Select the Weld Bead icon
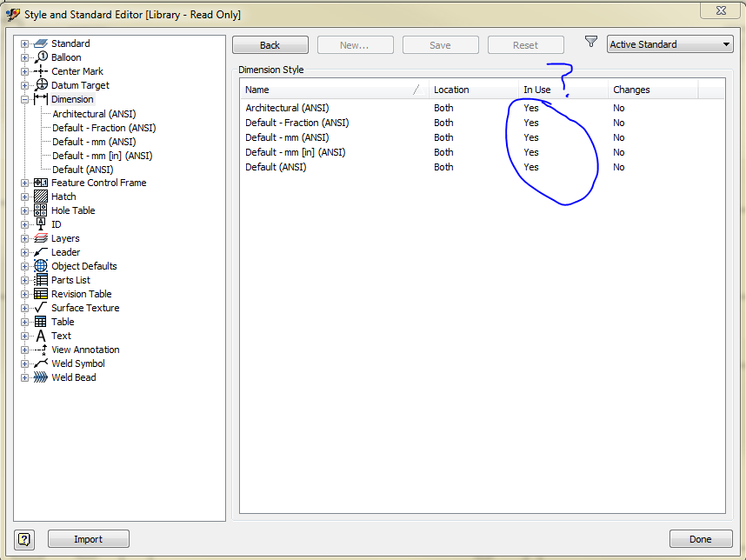This screenshot has width=746, height=560. (x=41, y=377)
